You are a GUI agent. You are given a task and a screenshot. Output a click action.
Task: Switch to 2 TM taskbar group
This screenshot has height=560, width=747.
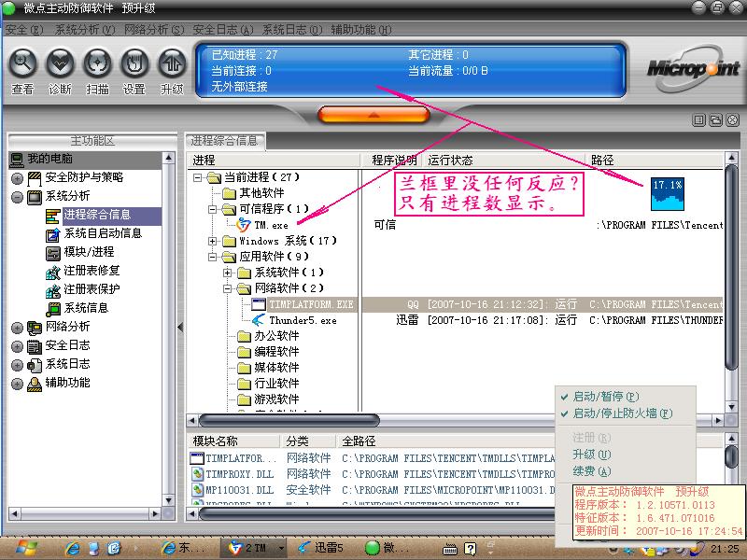coord(252,548)
